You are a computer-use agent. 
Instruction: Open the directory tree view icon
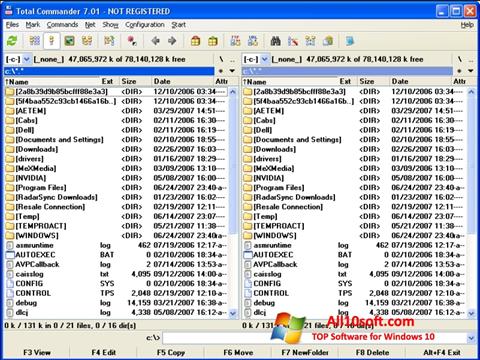pos(87,41)
